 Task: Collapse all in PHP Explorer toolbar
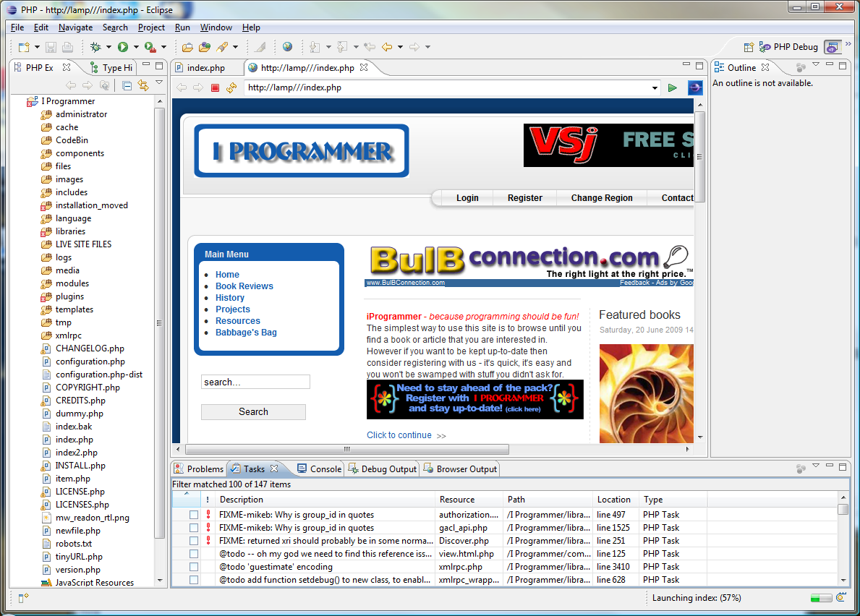pos(127,85)
